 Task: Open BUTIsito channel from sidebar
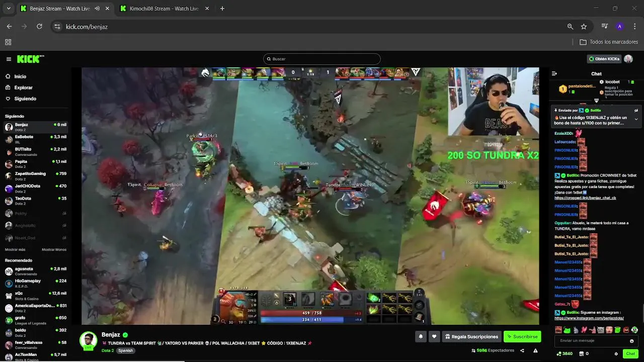[x=35, y=151]
